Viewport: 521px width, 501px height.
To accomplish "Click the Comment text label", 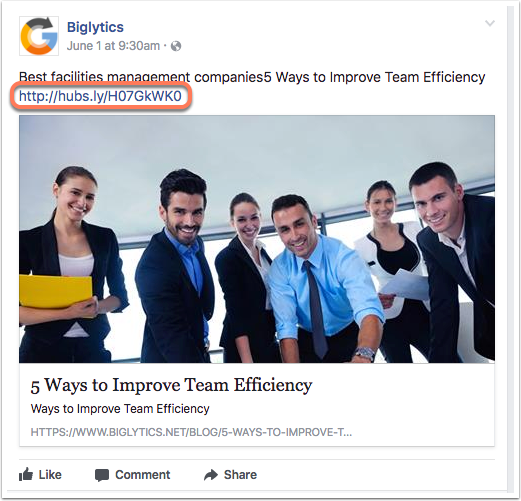I will click(x=143, y=475).
